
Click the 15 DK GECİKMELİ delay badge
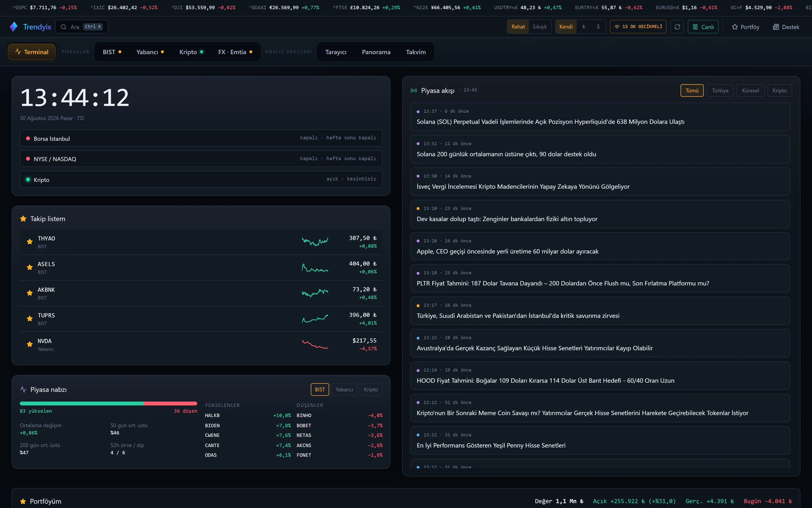tap(638, 27)
